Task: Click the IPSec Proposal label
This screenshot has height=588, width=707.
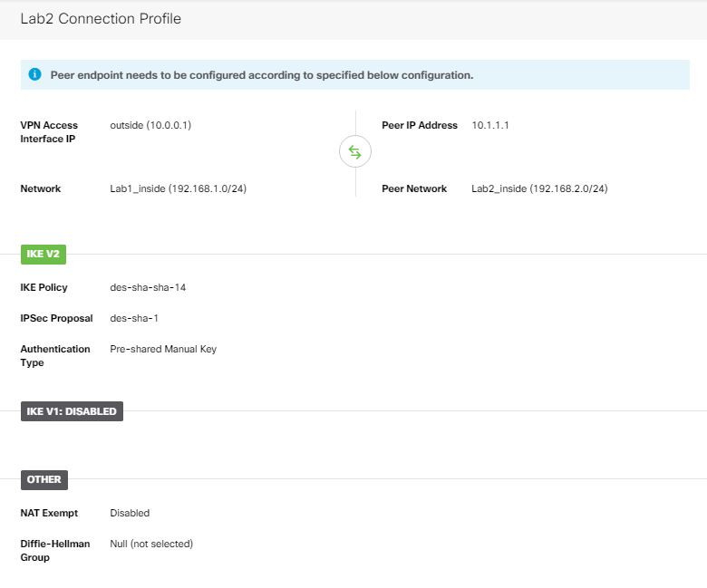Action: [x=56, y=318]
